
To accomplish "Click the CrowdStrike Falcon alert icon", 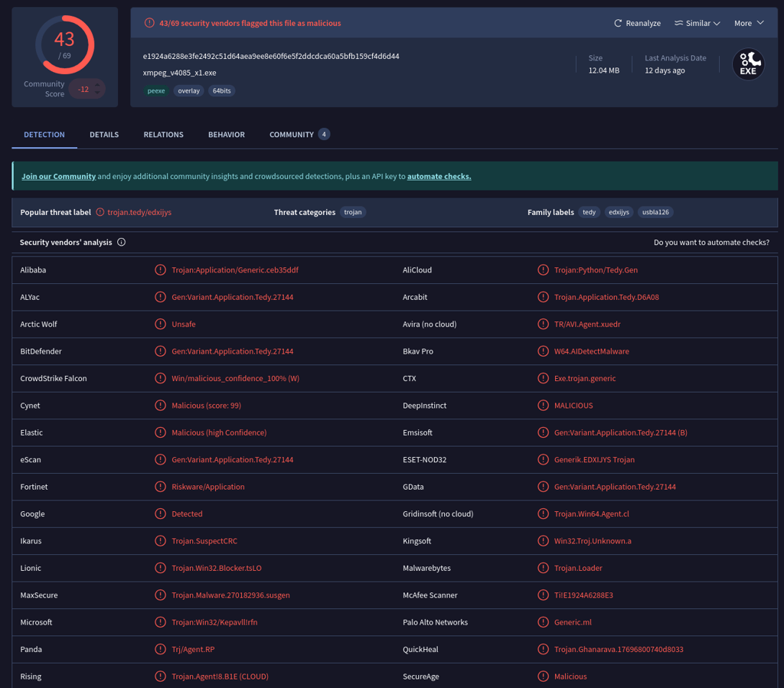I will pos(160,378).
